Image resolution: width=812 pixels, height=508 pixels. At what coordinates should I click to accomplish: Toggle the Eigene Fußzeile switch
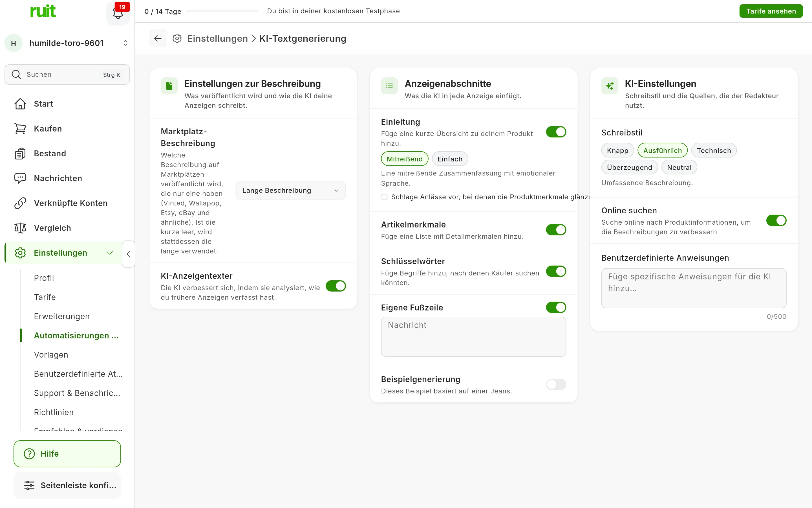pyautogui.click(x=556, y=307)
